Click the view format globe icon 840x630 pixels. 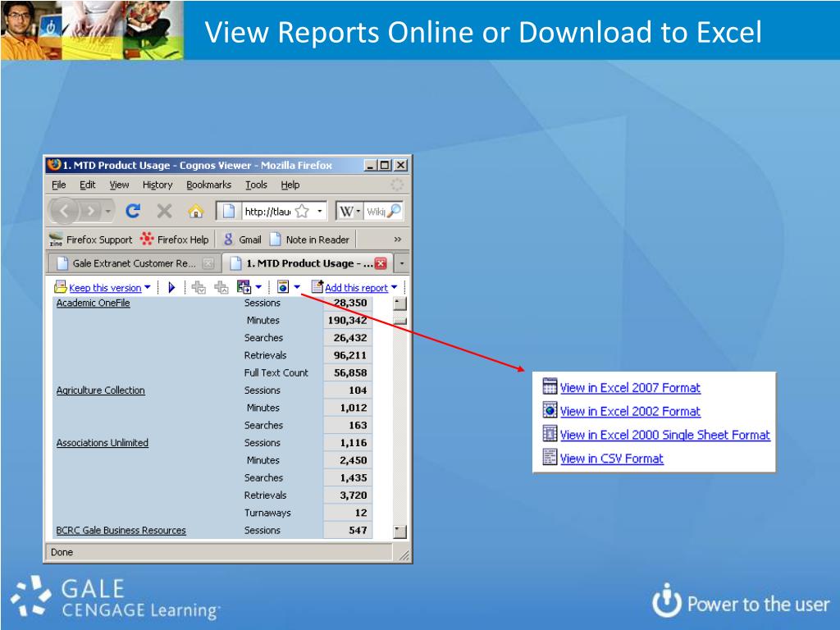click(x=283, y=287)
